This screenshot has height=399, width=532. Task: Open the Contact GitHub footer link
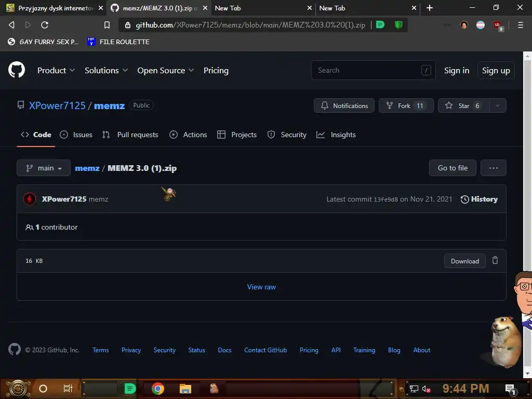click(265, 350)
